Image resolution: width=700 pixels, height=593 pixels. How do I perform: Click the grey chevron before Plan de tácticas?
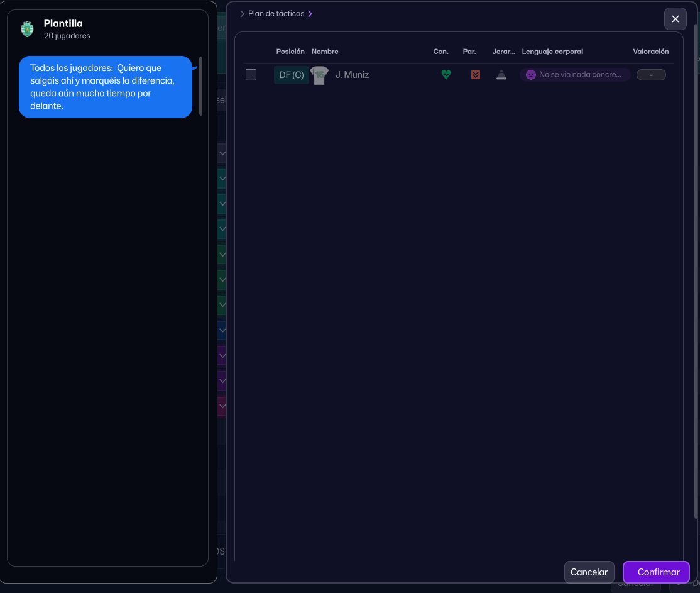tap(242, 14)
